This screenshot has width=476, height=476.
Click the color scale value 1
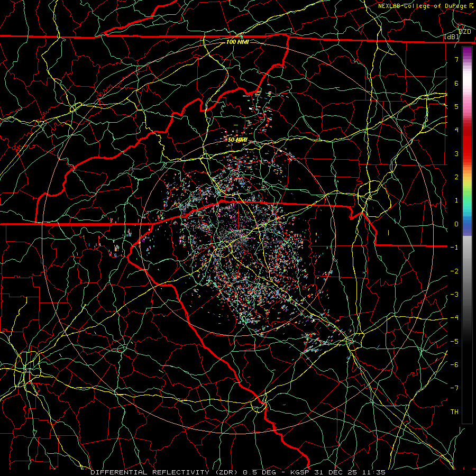pyautogui.click(x=456, y=200)
